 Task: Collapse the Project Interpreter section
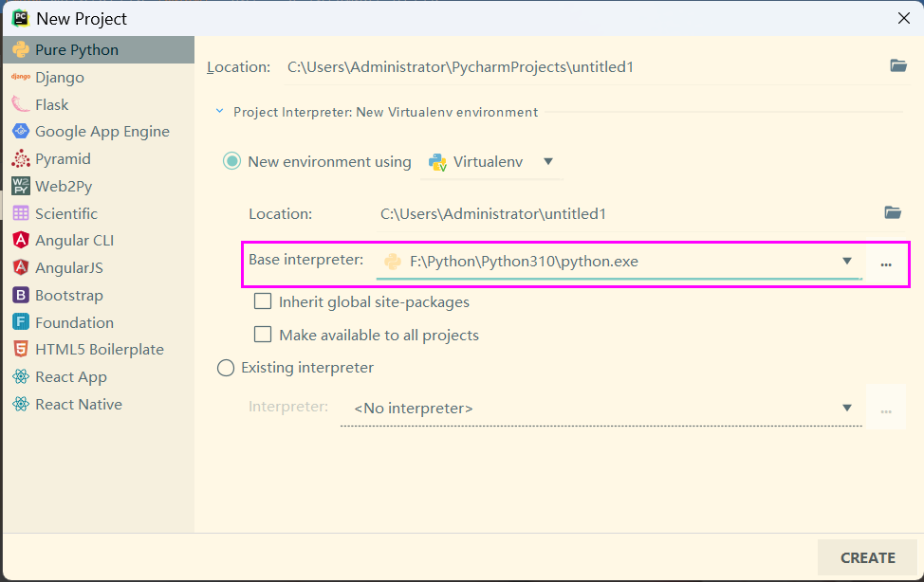tap(219, 111)
